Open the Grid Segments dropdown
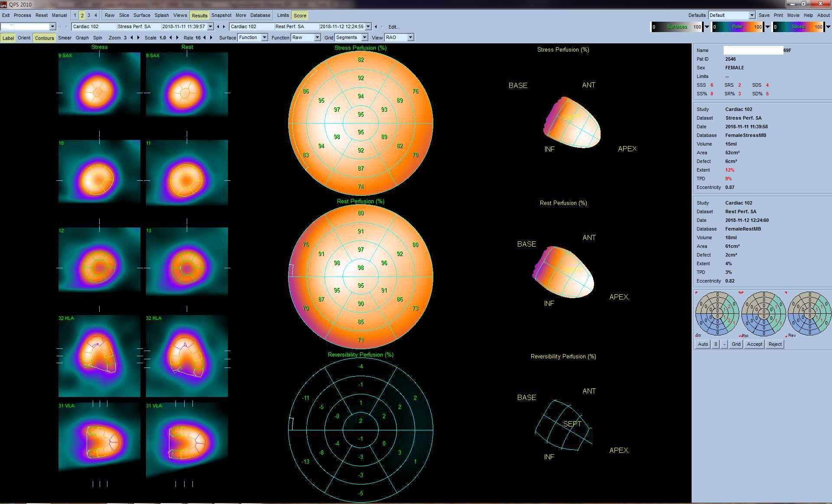This screenshot has height=504, width=832. 351,38
